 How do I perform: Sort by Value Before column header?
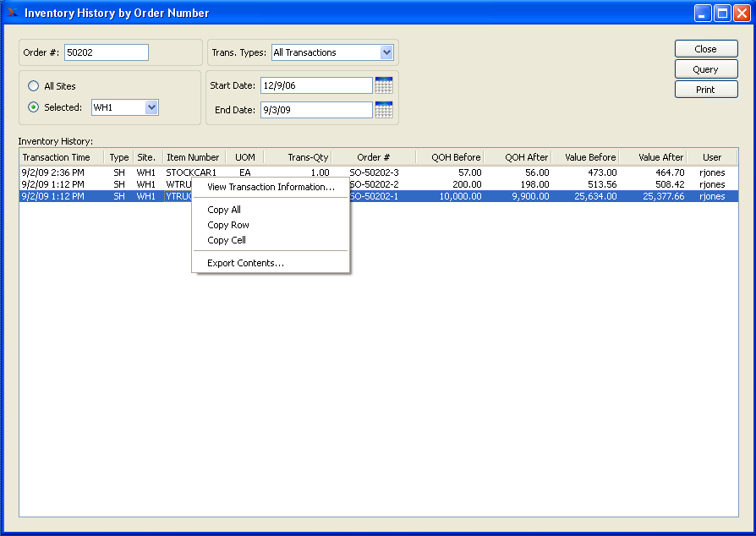pyautogui.click(x=585, y=157)
